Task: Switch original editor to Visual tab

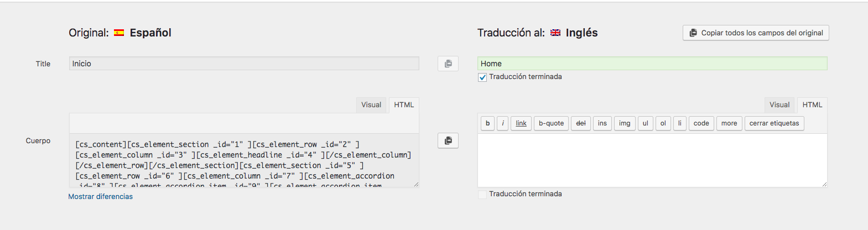Action: pos(371,105)
